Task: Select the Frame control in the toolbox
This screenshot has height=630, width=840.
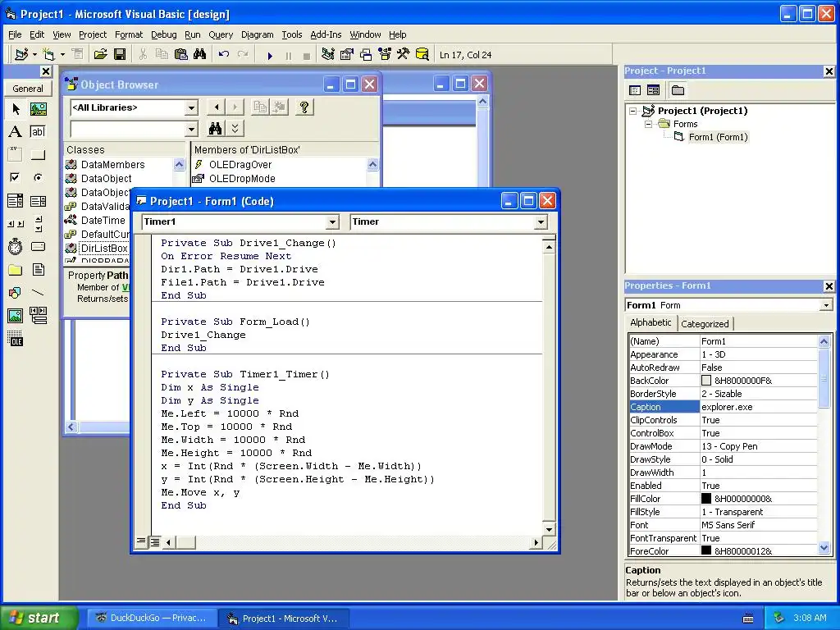Action: (x=16, y=155)
